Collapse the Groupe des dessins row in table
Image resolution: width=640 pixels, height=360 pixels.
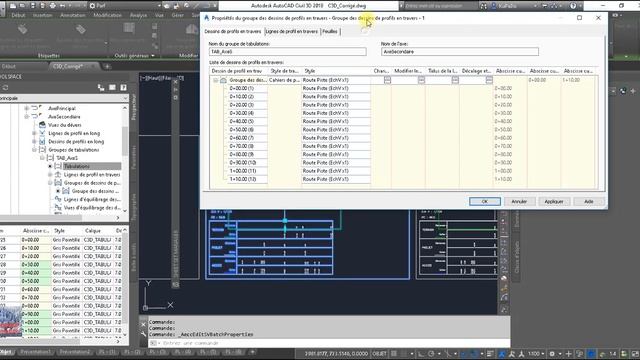coord(216,80)
